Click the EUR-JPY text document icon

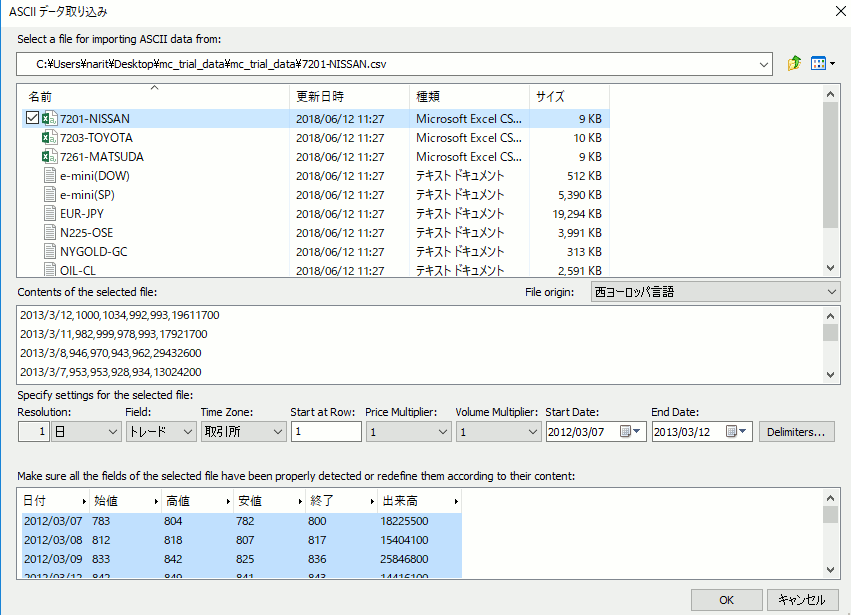click(49, 214)
